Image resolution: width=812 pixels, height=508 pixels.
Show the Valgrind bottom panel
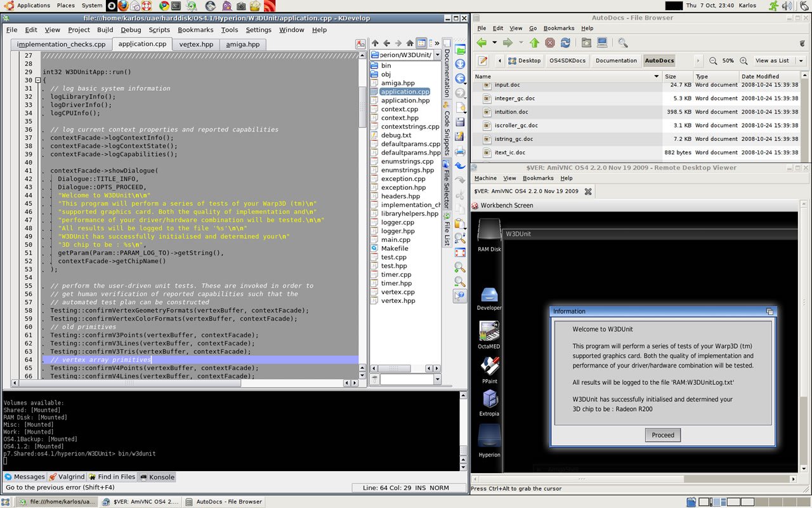tap(67, 477)
